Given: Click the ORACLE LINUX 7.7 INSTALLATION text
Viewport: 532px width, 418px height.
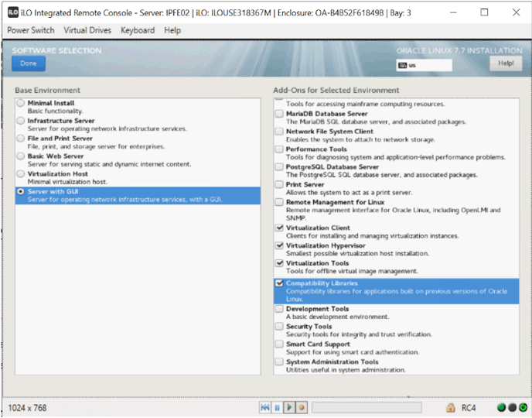Looking at the screenshot, I should tap(459, 50).
